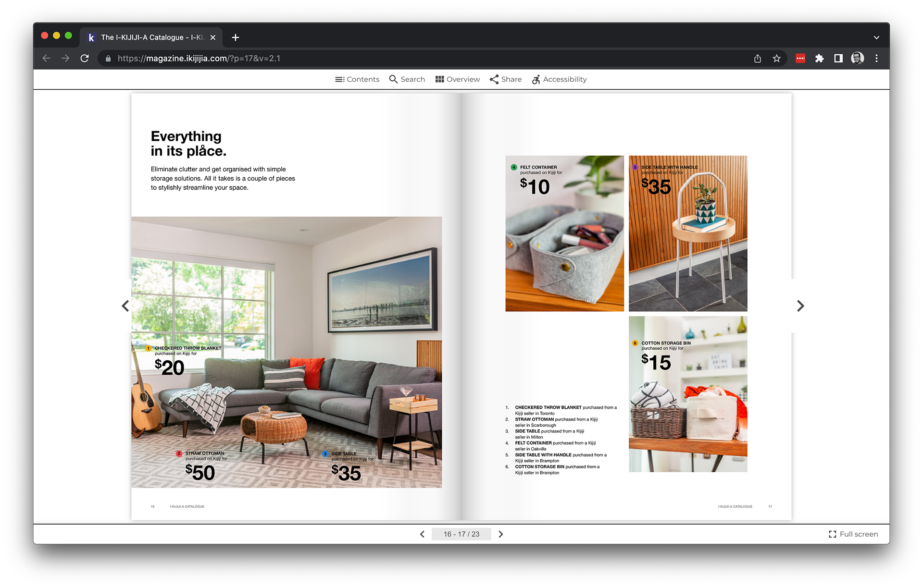The width and height of the screenshot is (923, 588).
Task: Open the user profile avatar
Action: coord(857,59)
